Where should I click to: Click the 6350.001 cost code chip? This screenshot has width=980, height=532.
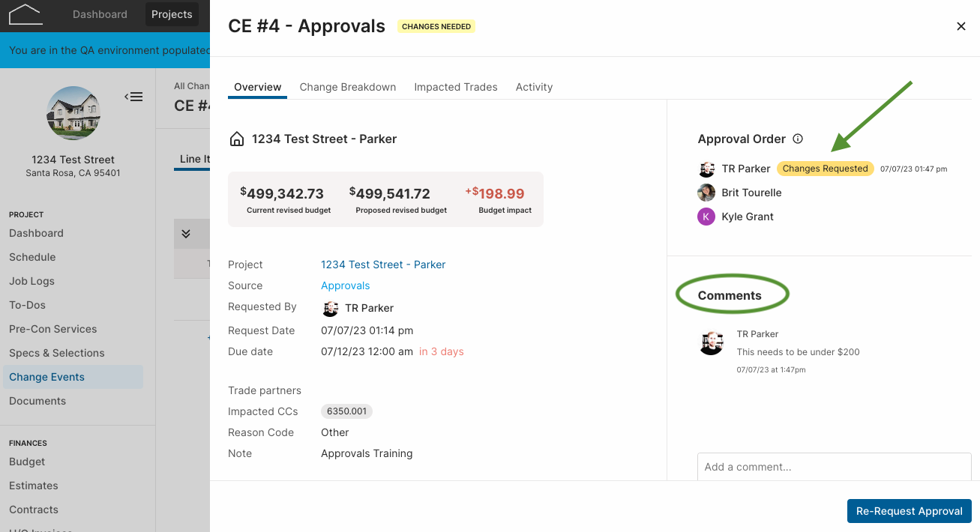point(346,411)
